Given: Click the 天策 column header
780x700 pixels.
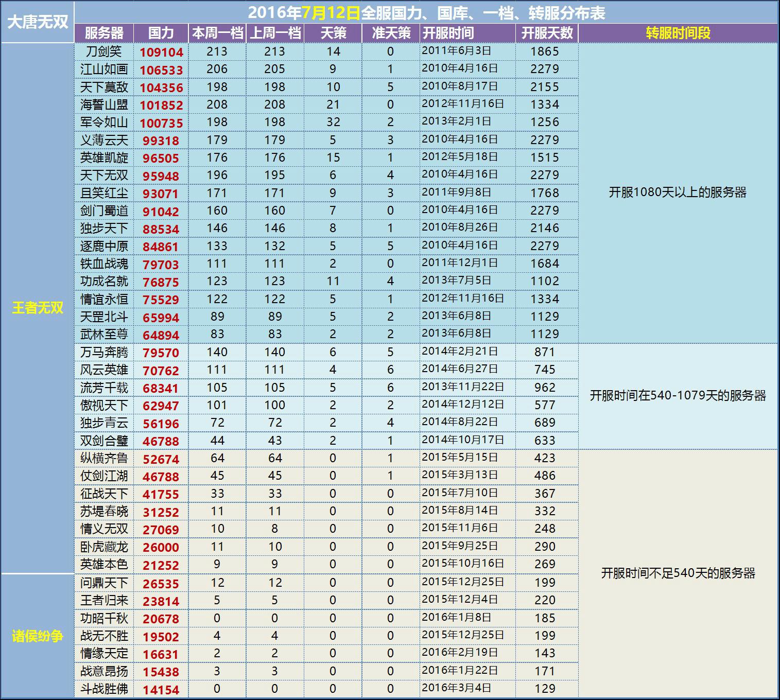Looking at the screenshot, I should (333, 33).
